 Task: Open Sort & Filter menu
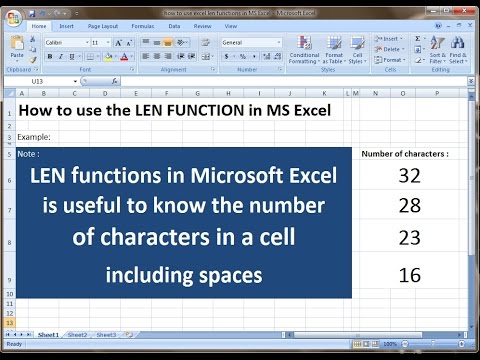pyautogui.click(x=437, y=49)
